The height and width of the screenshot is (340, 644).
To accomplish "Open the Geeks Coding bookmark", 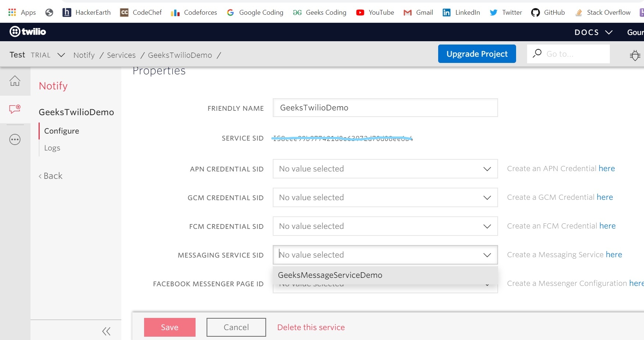I will click(x=320, y=13).
